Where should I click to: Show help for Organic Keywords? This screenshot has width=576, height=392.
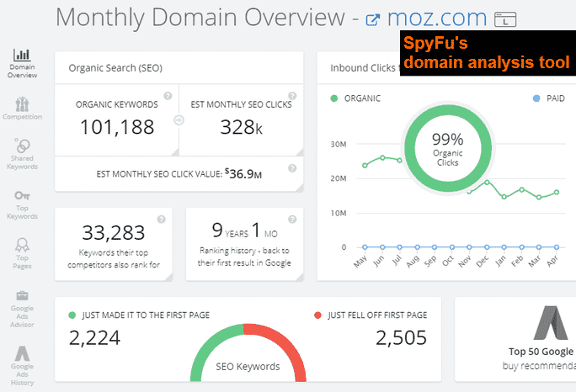(x=168, y=96)
